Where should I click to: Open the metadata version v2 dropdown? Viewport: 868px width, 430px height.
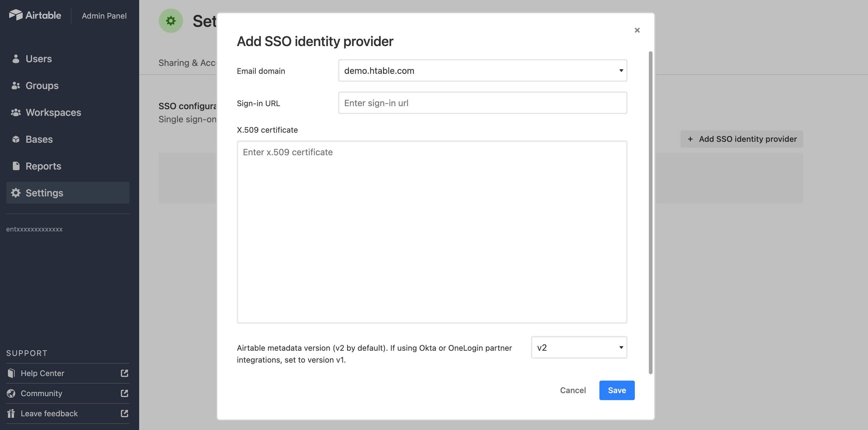click(x=579, y=347)
